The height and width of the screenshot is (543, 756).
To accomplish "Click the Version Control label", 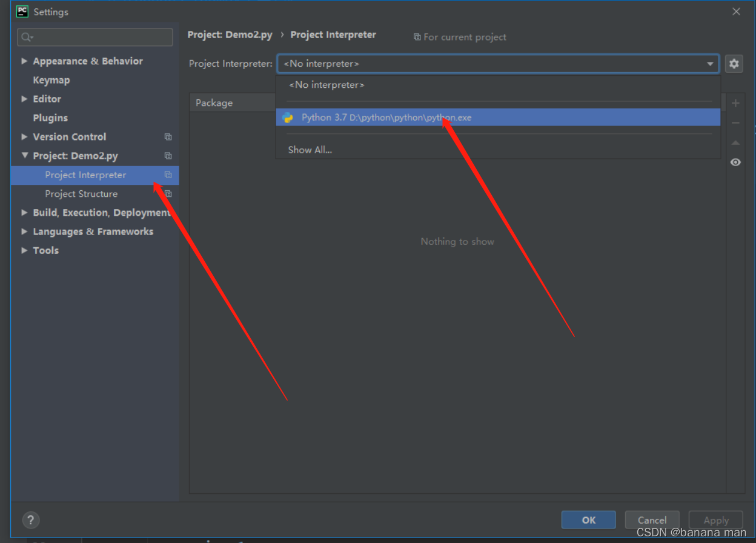I will (x=70, y=137).
